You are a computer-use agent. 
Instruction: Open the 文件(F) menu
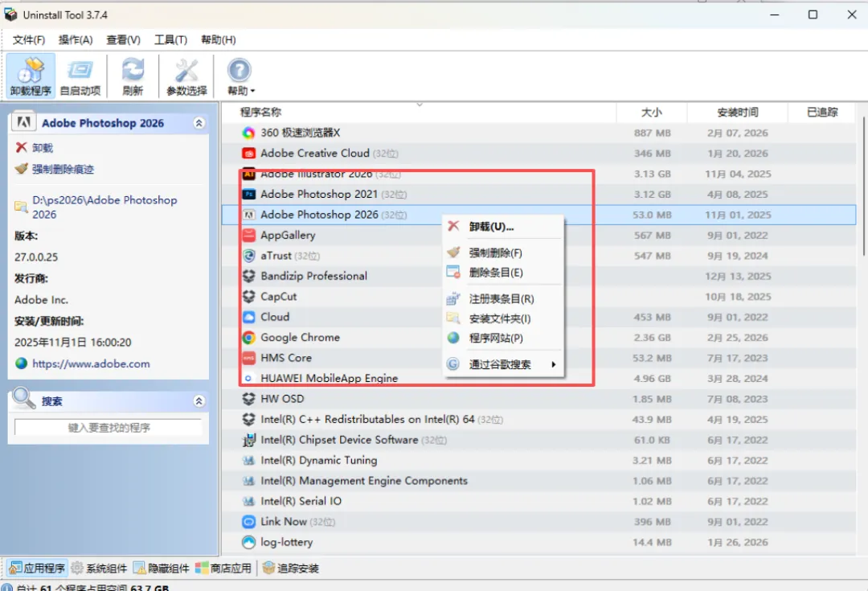pyautogui.click(x=28, y=40)
